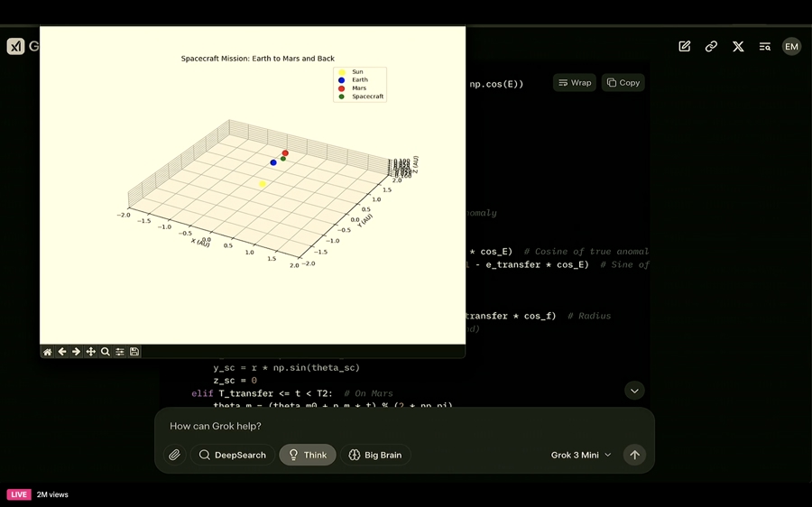Open the X logo link
The image size is (812, 507).
[738, 47]
